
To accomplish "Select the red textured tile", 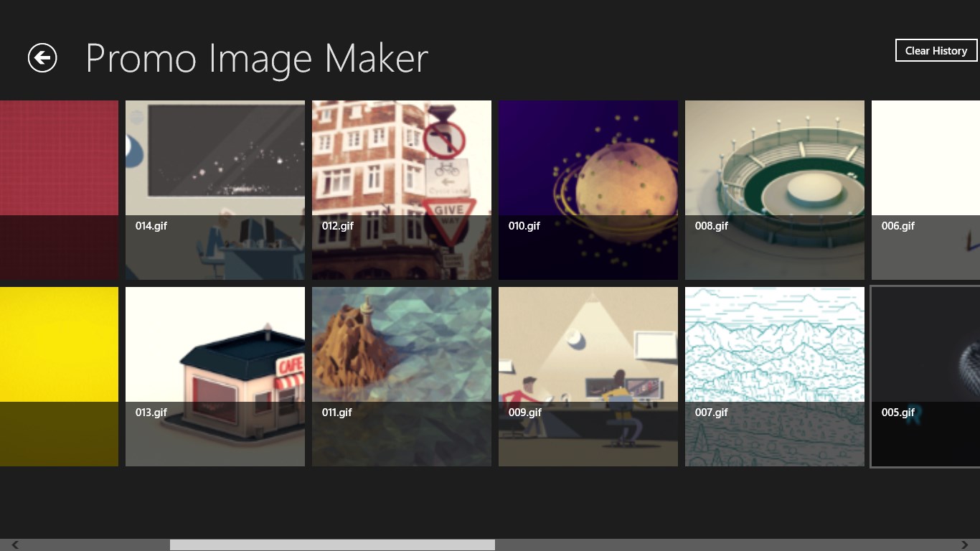I will tap(59, 190).
